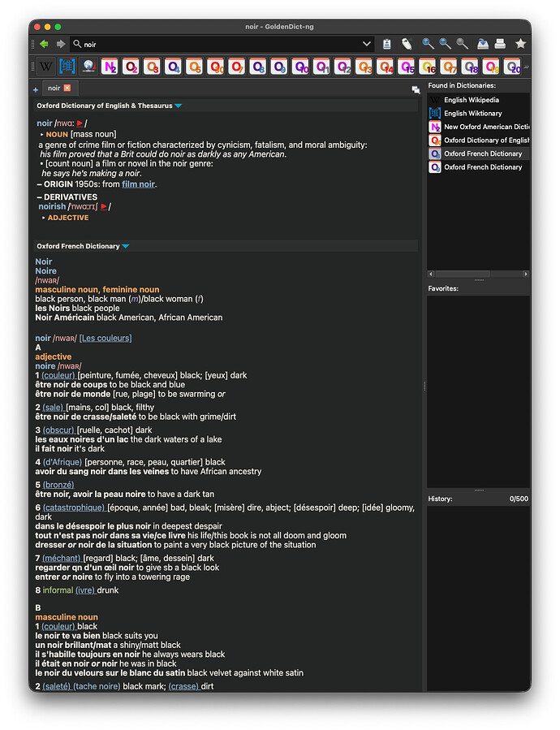Open the Les couleurs link
Screen dimensions: 560x730
click(106, 339)
